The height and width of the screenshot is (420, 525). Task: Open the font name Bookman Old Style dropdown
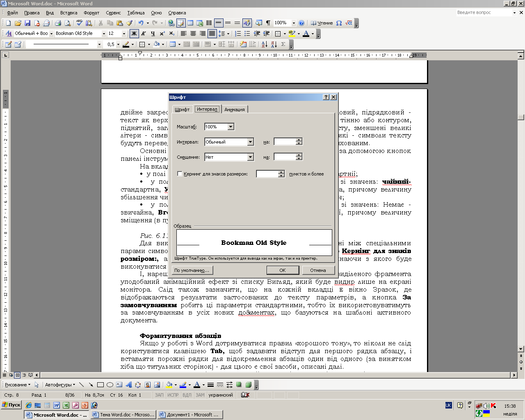click(104, 34)
